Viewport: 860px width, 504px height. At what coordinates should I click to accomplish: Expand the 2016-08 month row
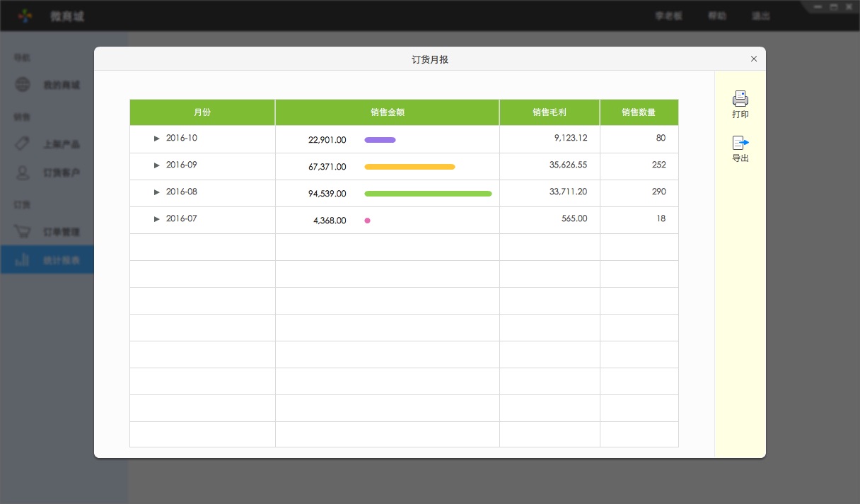point(157,192)
